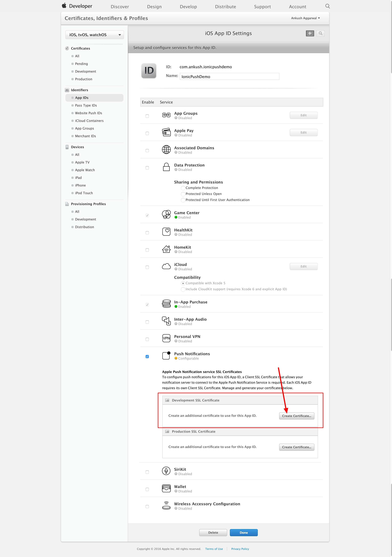Click the Devices section icon in sidebar
The height and width of the screenshot is (557, 392).
click(x=67, y=147)
